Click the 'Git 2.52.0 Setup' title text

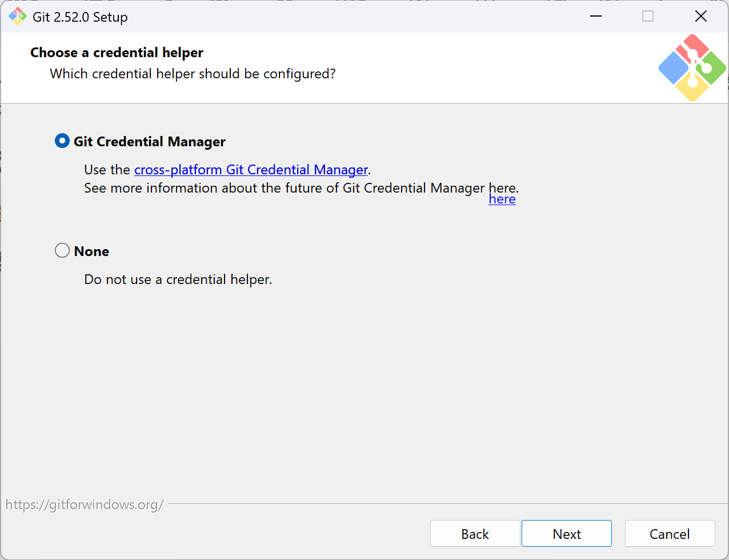[80, 17]
